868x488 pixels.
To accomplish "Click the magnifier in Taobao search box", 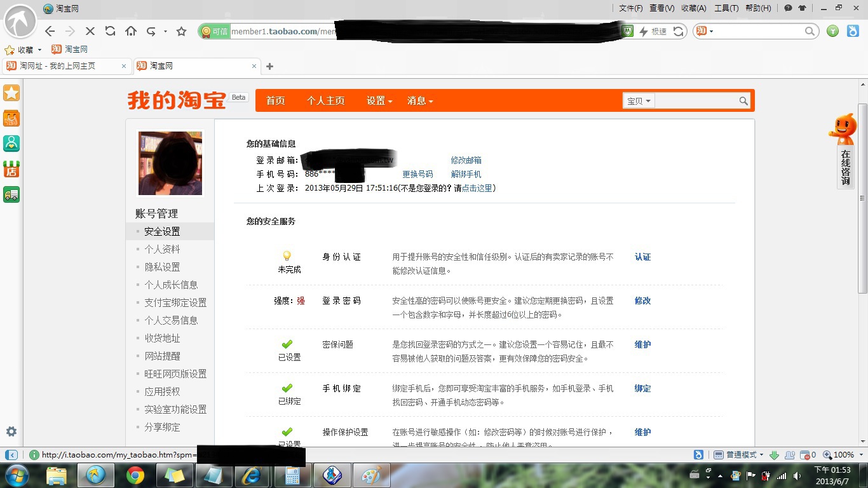I will [743, 101].
